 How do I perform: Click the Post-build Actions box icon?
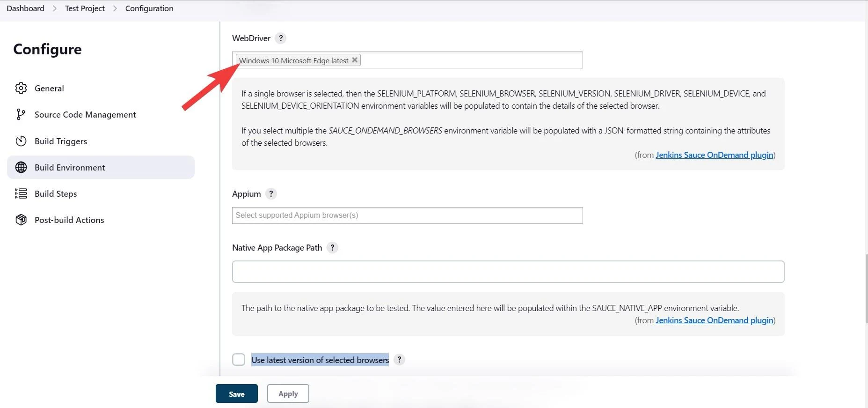(21, 220)
